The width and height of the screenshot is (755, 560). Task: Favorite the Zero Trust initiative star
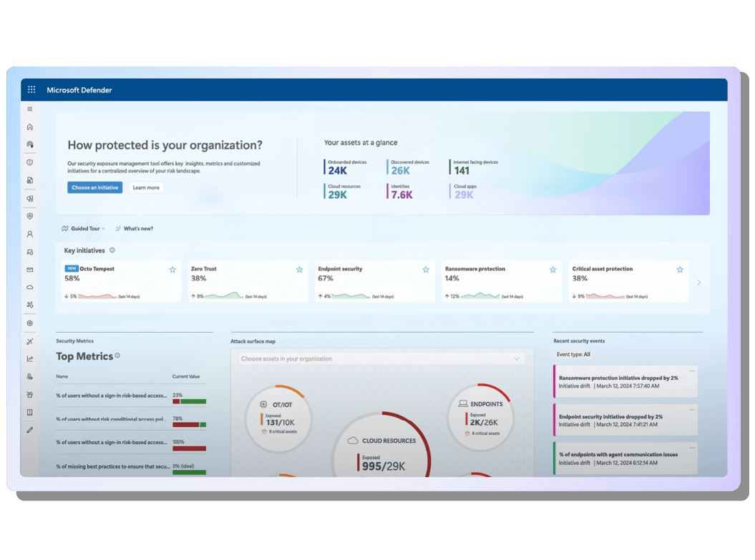tap(300, 270)
